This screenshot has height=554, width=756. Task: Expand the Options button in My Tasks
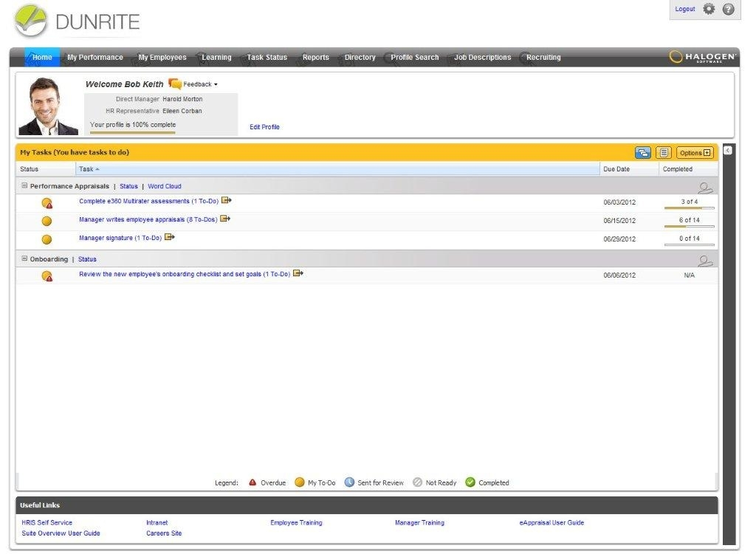click(x=695, y=152)
